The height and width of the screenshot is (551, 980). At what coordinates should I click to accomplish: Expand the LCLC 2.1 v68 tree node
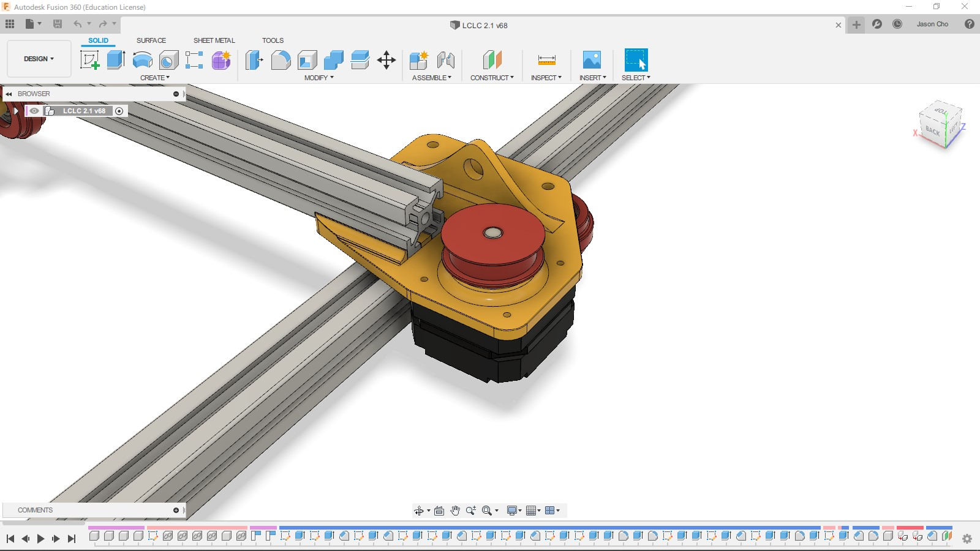point(17,111)
